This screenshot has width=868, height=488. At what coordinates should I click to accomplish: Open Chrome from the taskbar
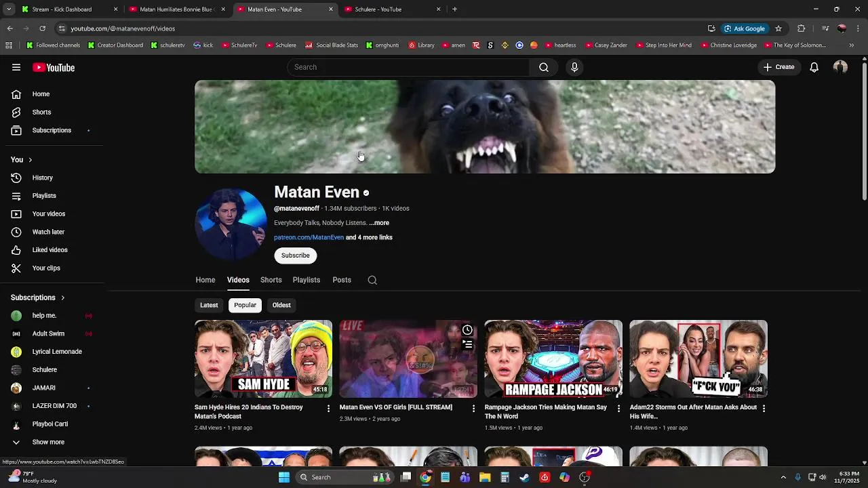(x=425, y=477)
